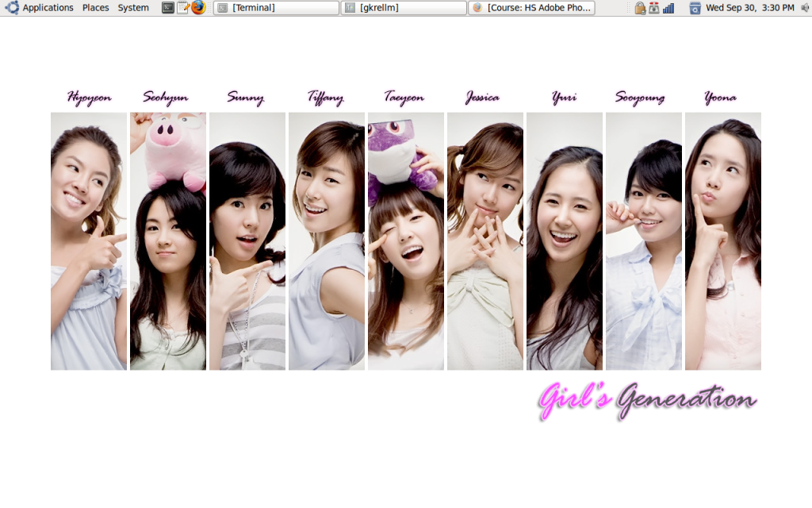The height and width of the screenshot is (508, 812).
Task: Launch the Terminal from panel launcher
Action: point(168,7)
